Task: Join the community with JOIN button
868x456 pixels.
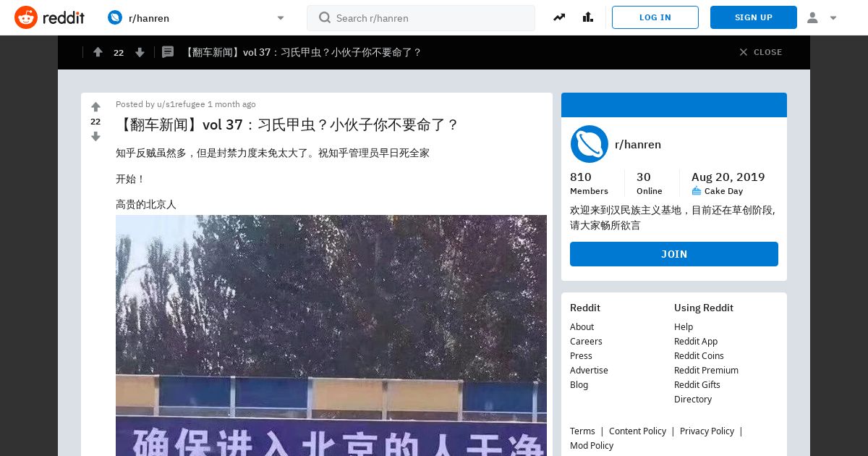Action: coord(674,254)
